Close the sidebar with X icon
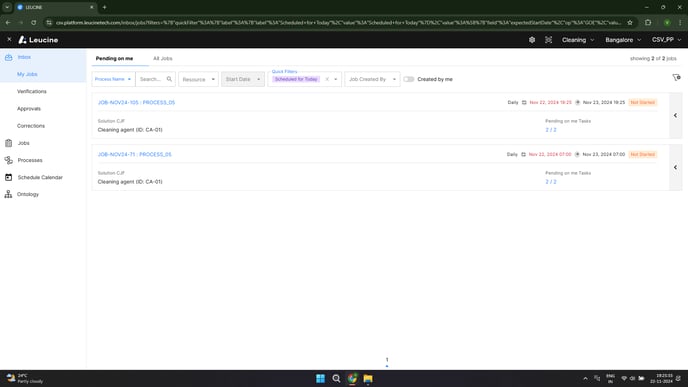Screen dimensions: 688x387 (9, 39)
